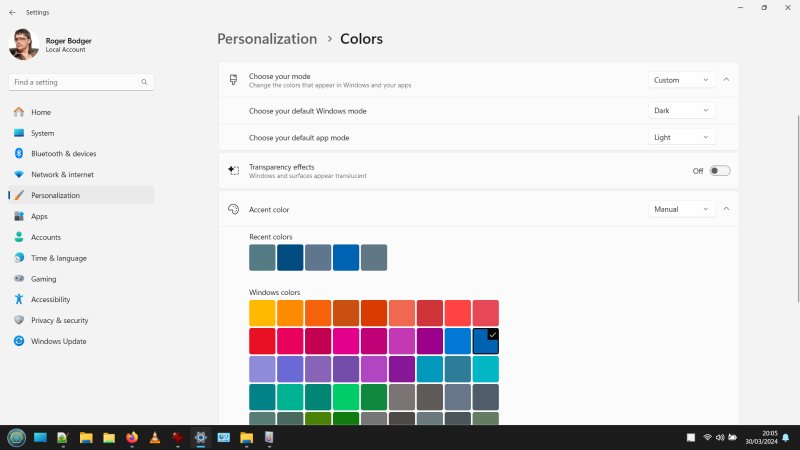This screenshot has height=450, width=800.
Task: Click the Transparency effects sparkle icon
Action: [233, 170]
